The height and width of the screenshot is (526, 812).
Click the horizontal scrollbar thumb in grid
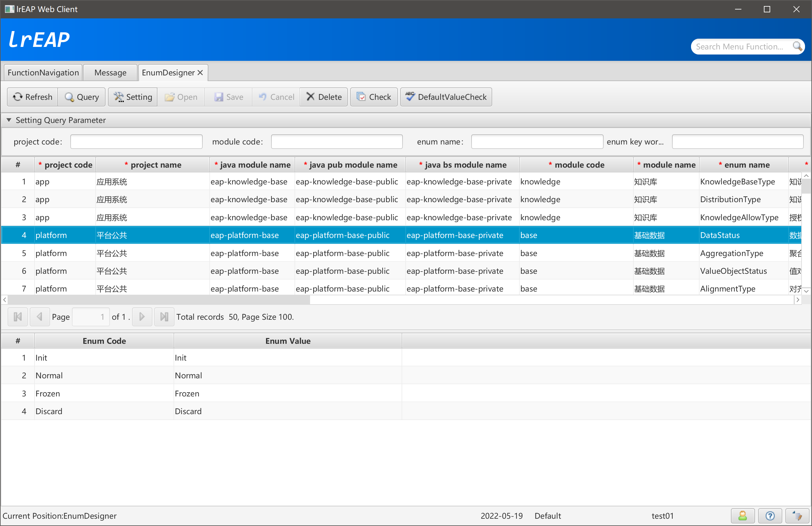[x=159, y=300]
